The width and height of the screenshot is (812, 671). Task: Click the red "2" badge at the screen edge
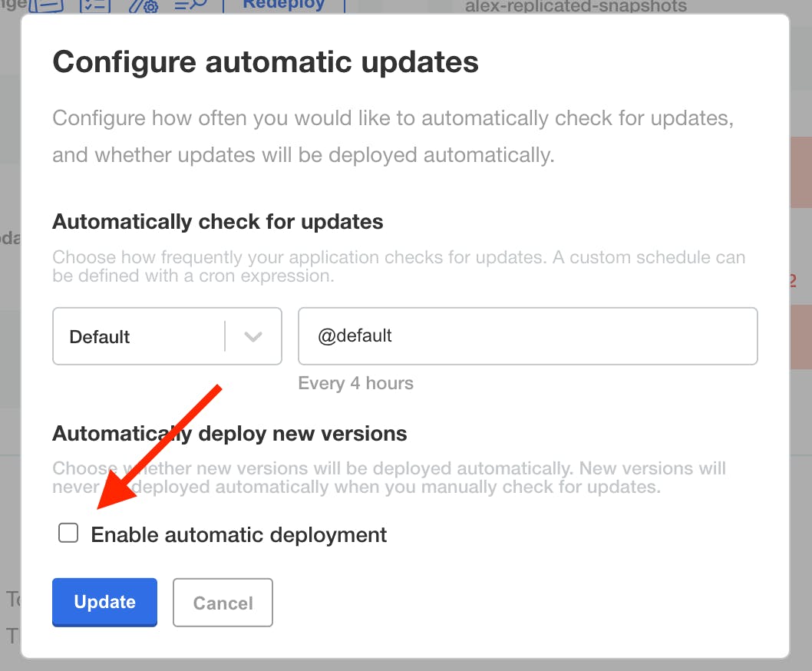[x=794, y=282]
